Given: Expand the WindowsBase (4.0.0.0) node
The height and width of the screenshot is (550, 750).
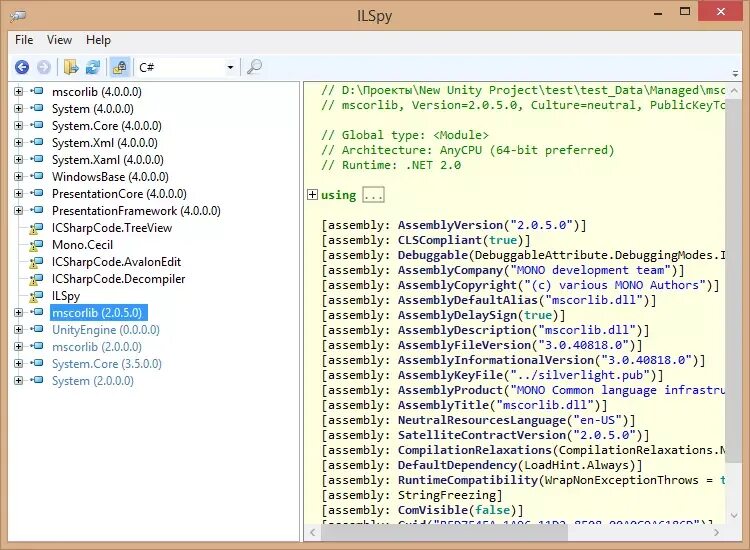Looking at the screenshot, I should coord(18,176).
